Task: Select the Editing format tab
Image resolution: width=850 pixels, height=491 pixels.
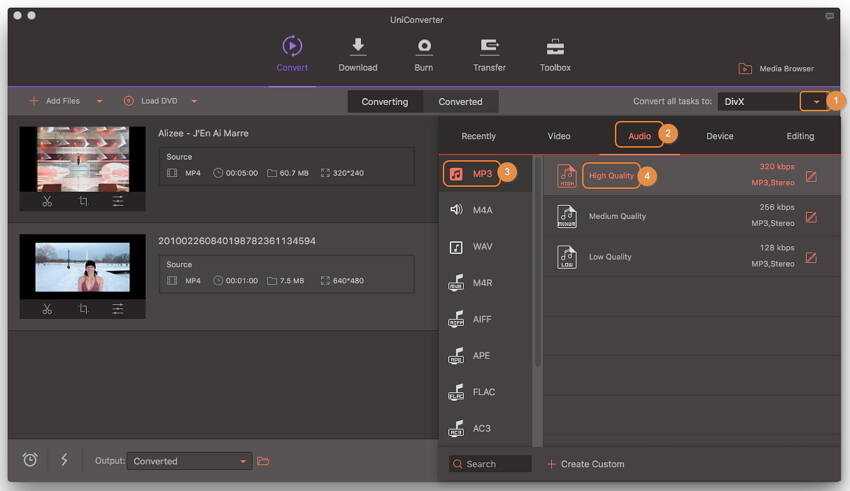Action: 800,136
